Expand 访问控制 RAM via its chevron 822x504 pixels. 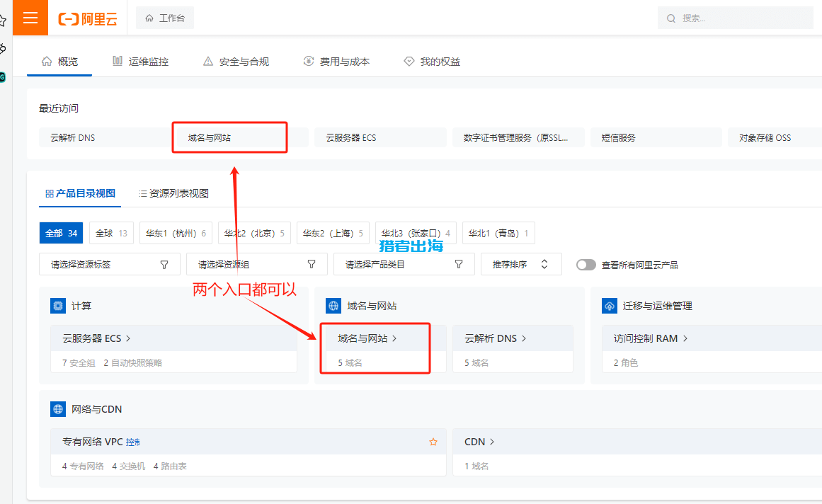(685, 338)
